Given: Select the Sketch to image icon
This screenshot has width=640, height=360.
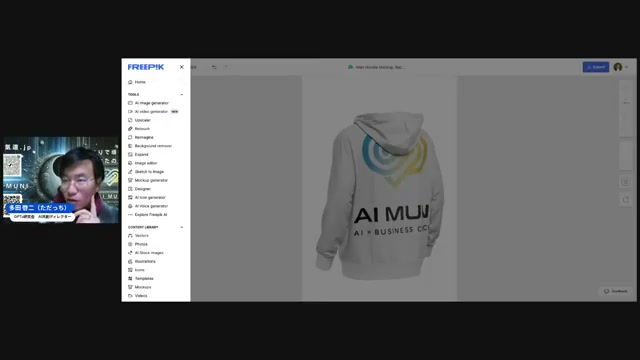Looking at the screenshot, I should click(130, 171).
